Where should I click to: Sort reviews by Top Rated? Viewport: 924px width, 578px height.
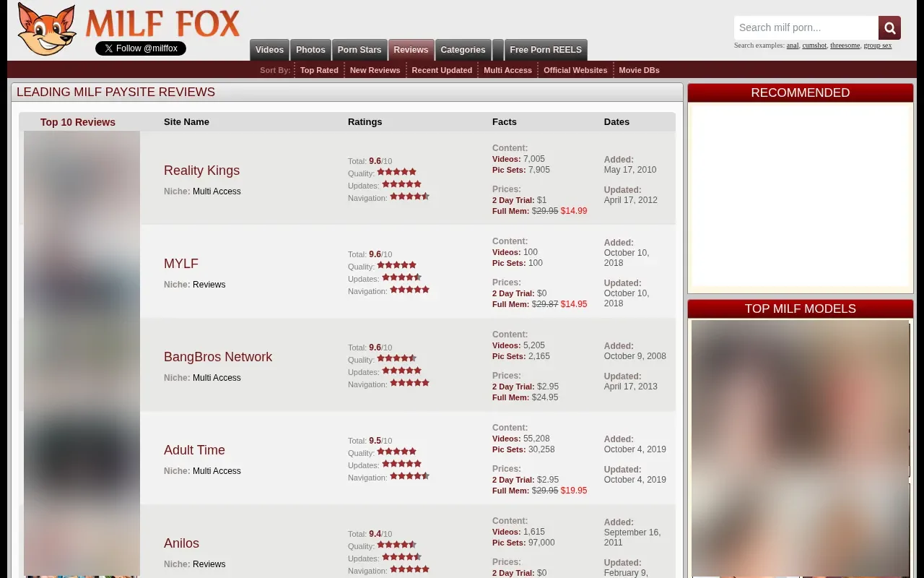point(319,70)
